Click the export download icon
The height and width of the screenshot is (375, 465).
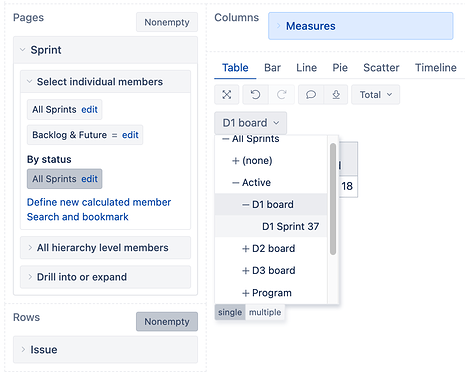(x=336, y=95)
